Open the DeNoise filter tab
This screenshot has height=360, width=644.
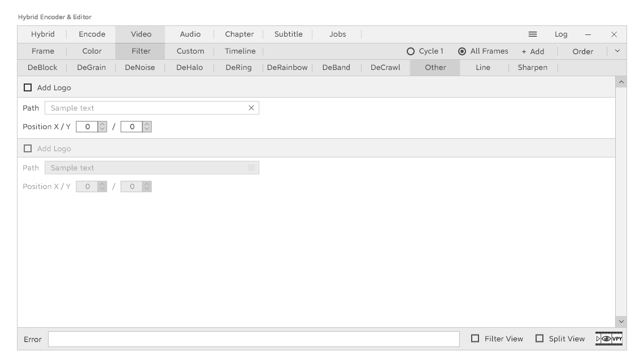coord(140,68)
